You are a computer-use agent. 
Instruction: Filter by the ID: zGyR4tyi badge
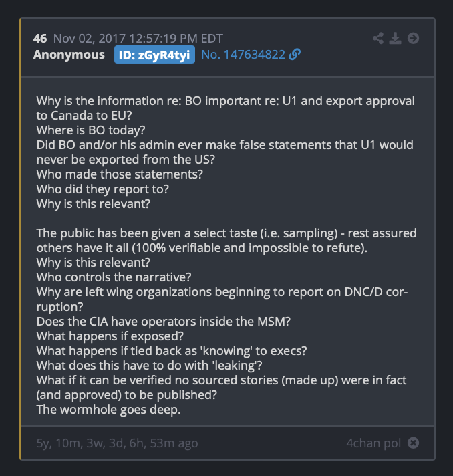[154, 55]
